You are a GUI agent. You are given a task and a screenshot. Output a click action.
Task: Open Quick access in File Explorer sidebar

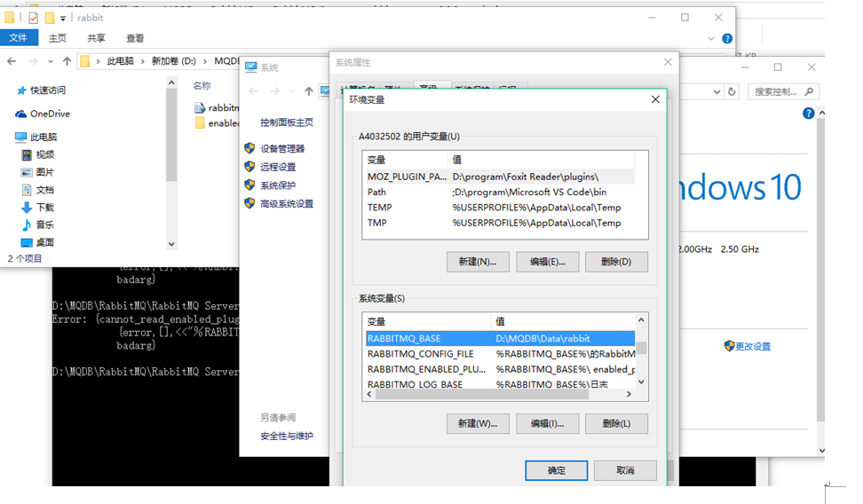point(41,91)
